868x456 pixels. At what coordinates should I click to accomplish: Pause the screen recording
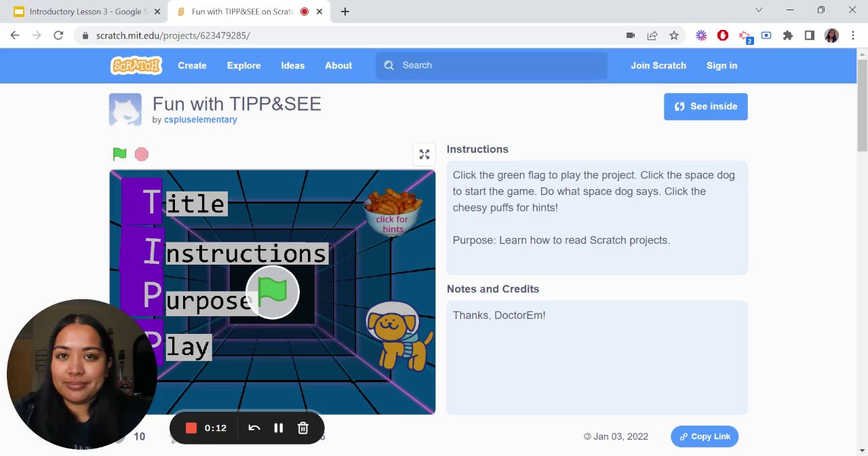click(x=278, y=427)
